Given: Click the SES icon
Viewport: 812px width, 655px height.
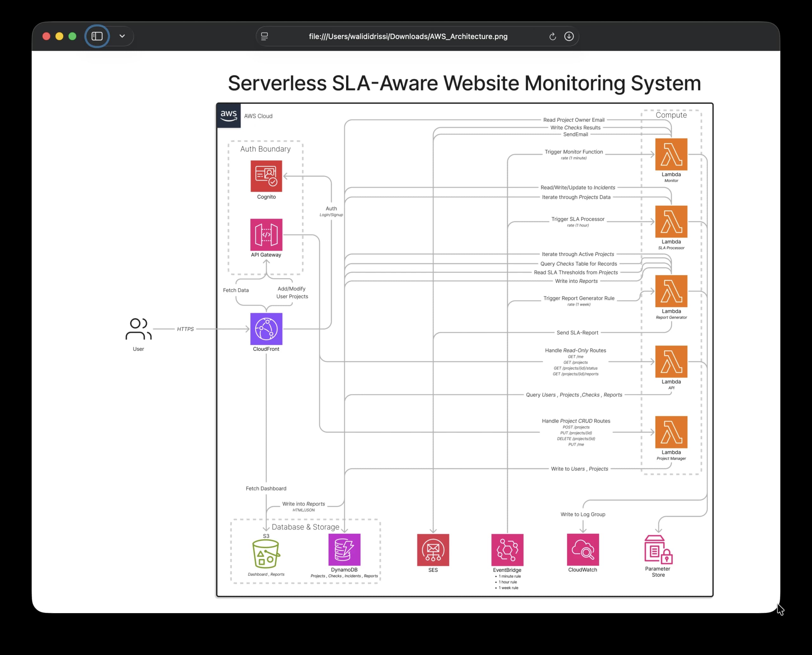Looking at the screenshot, I should [433, 550].
